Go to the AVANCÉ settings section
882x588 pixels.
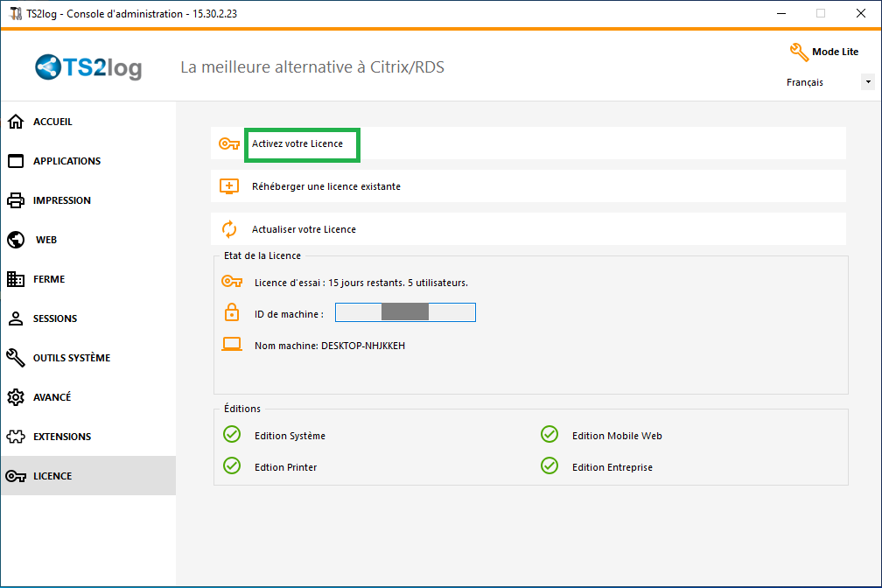point(88,397)
